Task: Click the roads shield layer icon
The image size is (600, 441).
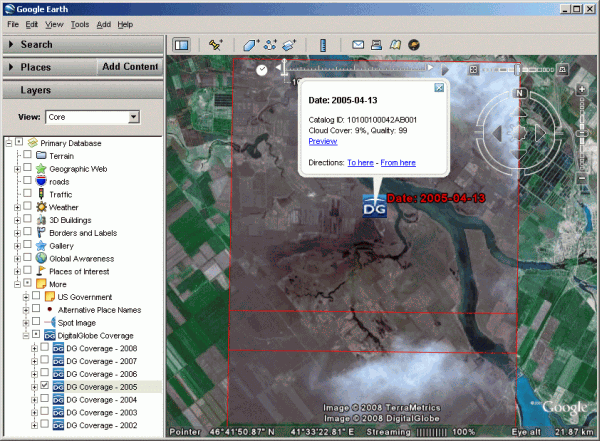Action: point(41,181)
